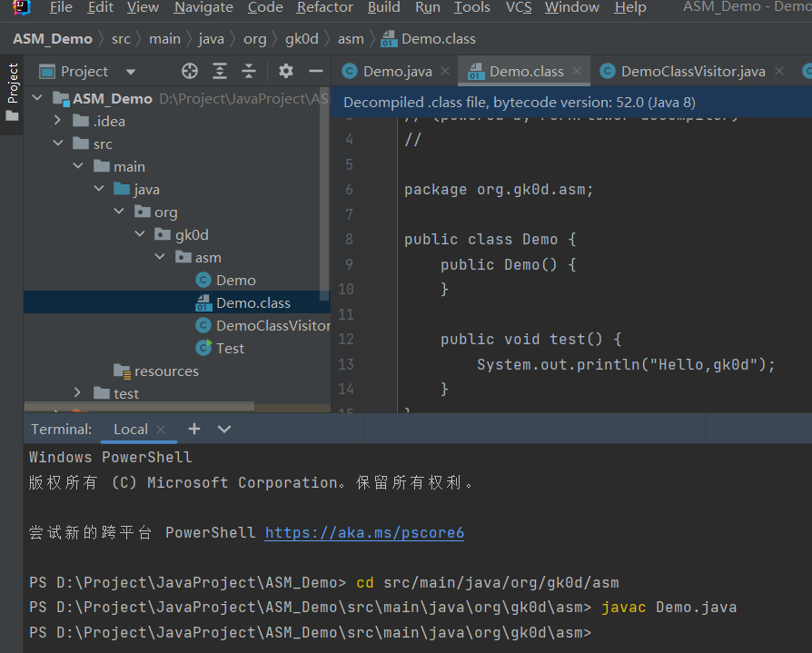Screen dimensions: 812x653
Task: Click org in the breadcrumb bar
Action: click(x=255, y=39)
